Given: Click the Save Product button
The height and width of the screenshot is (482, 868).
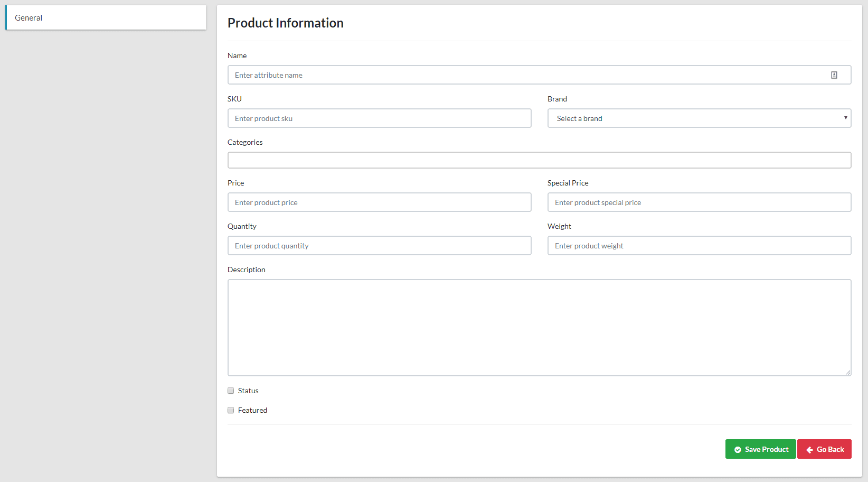Looking at the screenshot, I should (760, 449).
